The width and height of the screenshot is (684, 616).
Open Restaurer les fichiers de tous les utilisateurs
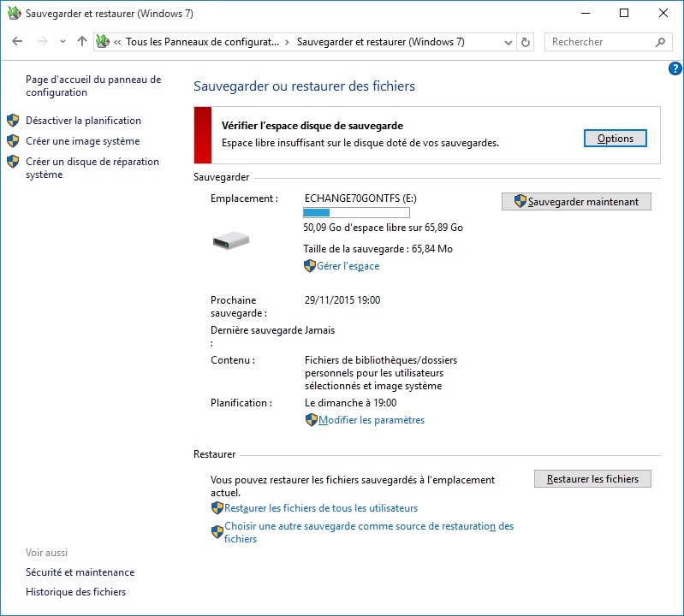click(x=321, y=508)
